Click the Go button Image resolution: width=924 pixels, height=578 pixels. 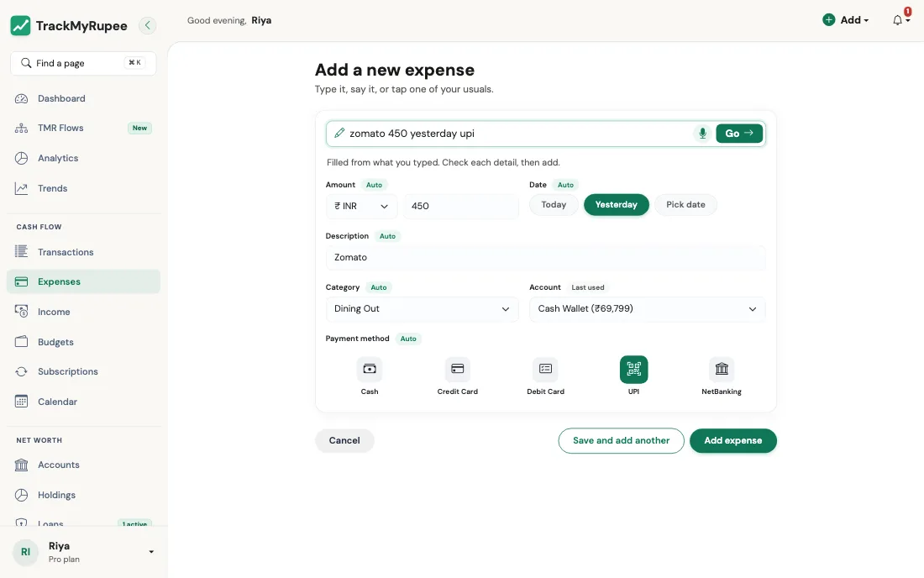pyautogui.click(x=739, y=133)
